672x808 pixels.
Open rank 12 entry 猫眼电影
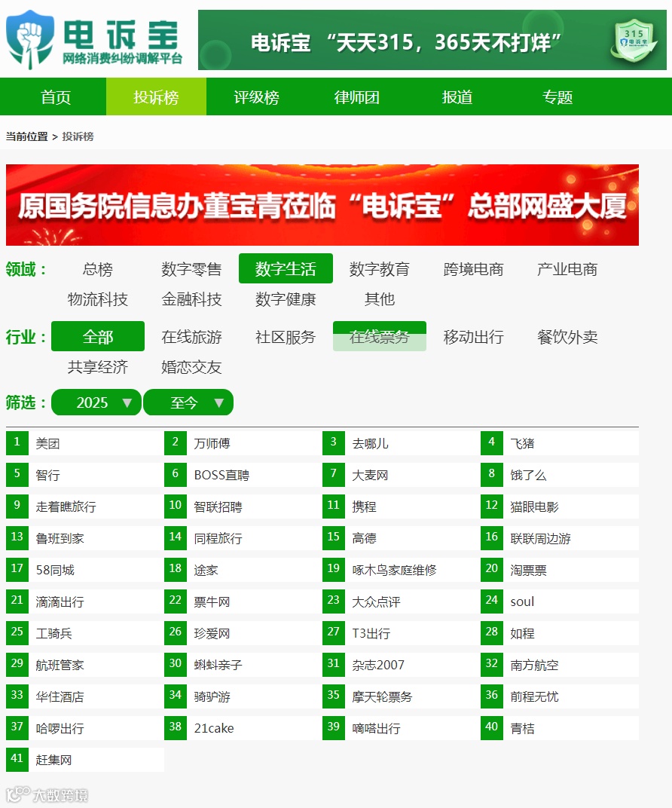(560, 507)
